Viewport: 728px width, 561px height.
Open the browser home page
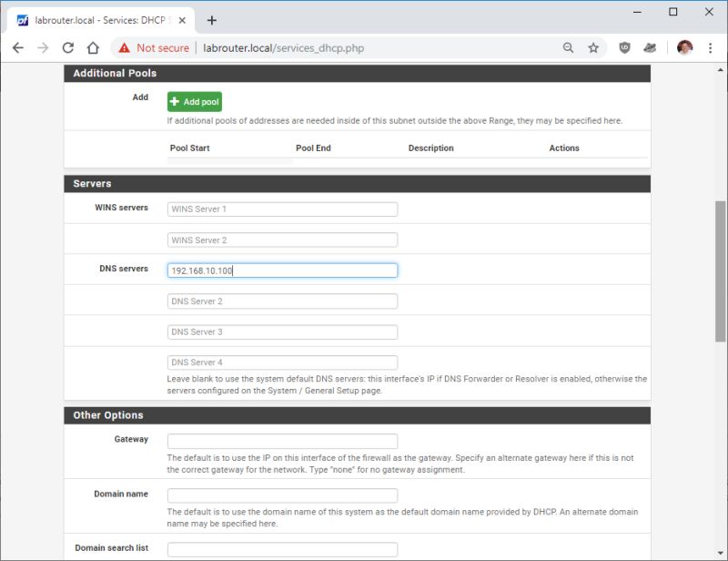pos(95,48)
